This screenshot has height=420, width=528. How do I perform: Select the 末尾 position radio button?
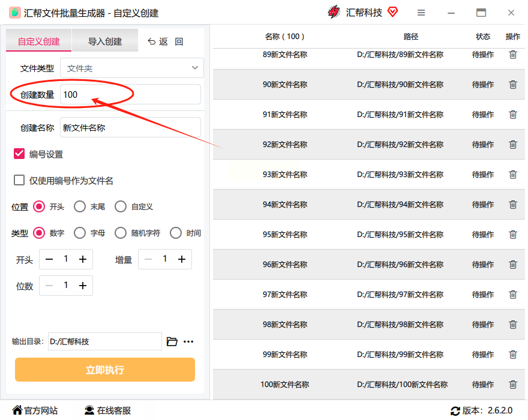tap(80, 206)
